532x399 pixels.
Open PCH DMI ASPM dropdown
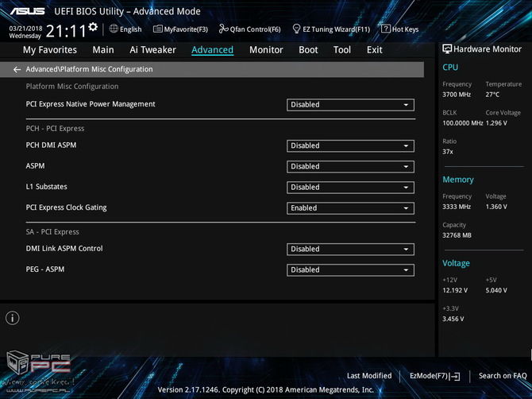tap(350, 146)
